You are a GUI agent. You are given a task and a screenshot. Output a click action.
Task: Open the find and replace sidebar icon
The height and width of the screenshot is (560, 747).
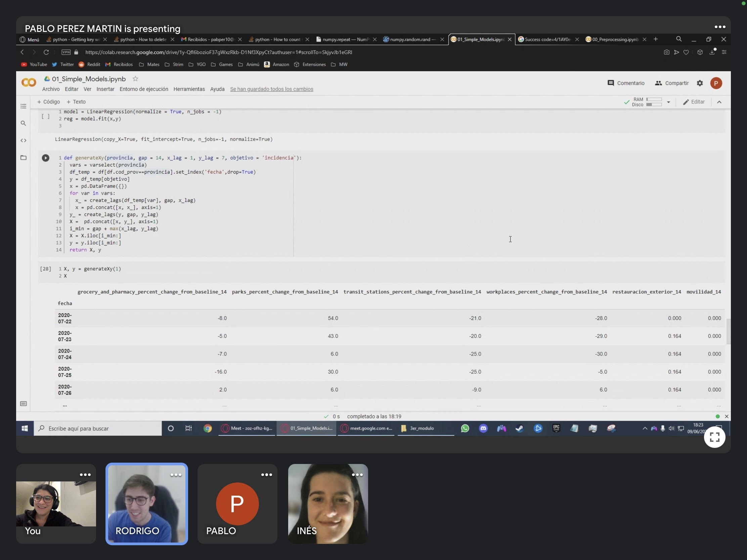tap(23, 123)
